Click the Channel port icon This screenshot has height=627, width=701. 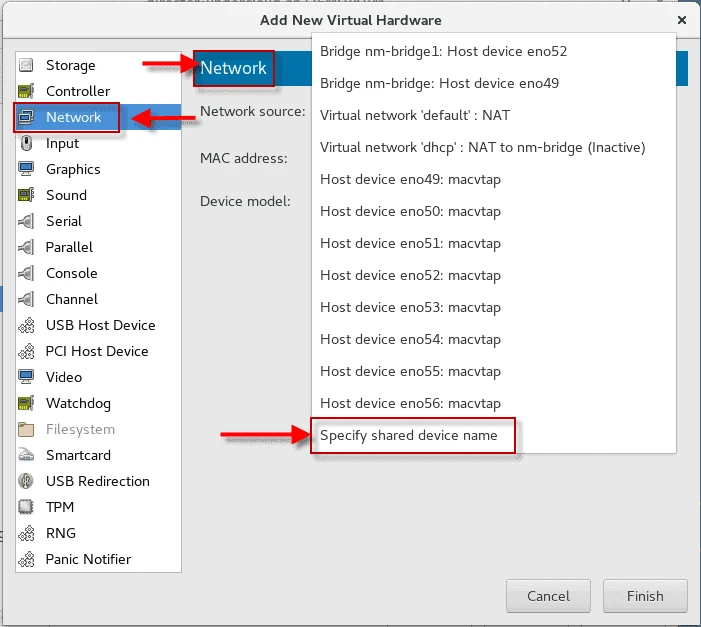26,299
